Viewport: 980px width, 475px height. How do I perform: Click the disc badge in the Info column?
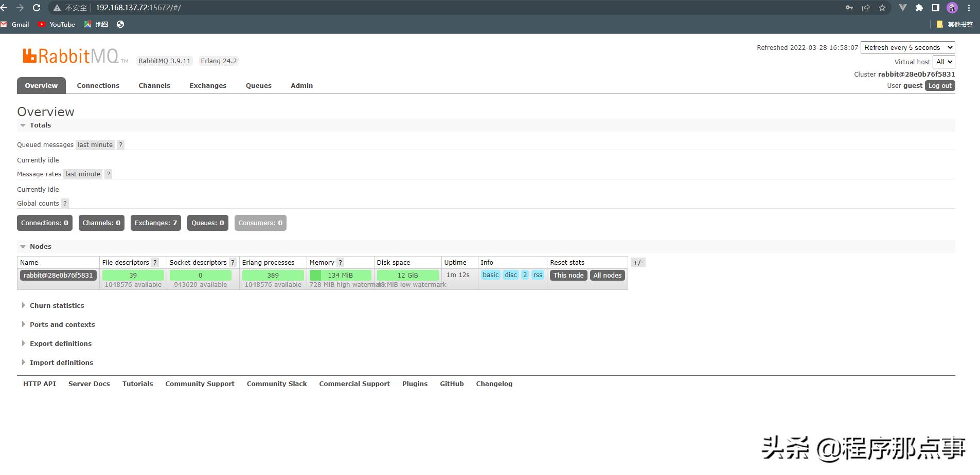click(511, 275)
